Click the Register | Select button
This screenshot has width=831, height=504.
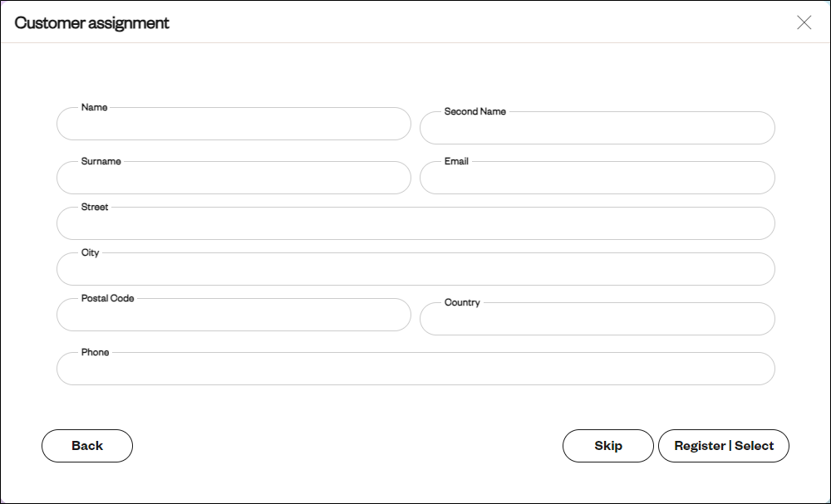coord(724,446)
